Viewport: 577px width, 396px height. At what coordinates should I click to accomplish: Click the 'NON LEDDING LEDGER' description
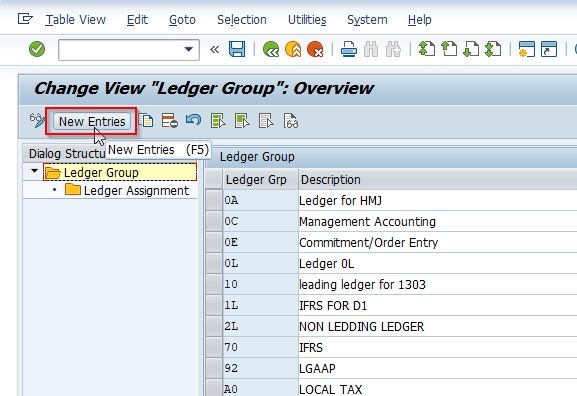361,326
